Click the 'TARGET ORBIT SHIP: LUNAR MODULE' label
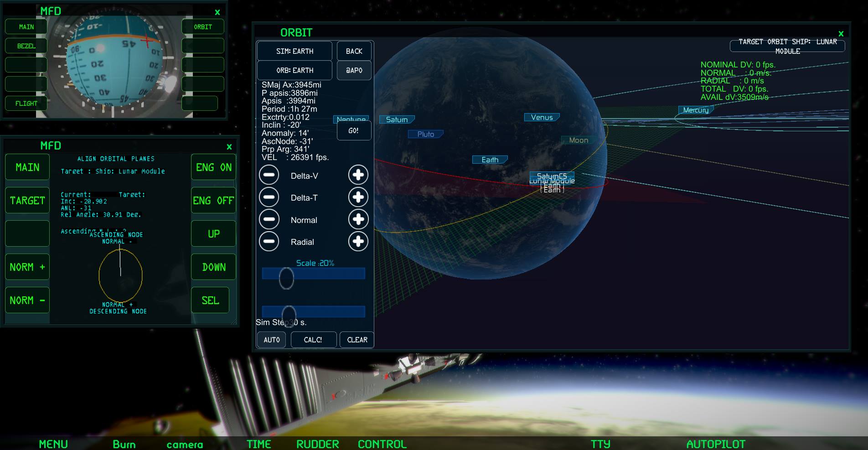This screenshot has width=868, height=450. 787,46
